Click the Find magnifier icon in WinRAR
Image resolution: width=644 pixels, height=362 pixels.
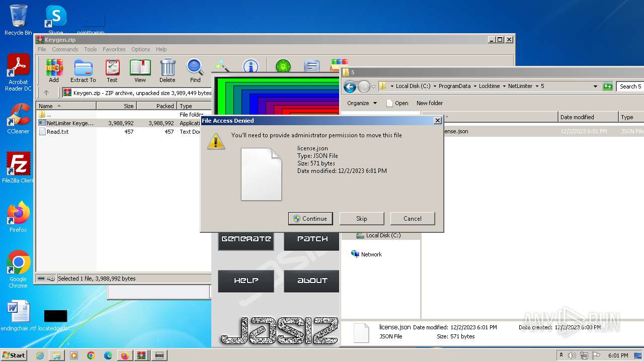[195, 71]
